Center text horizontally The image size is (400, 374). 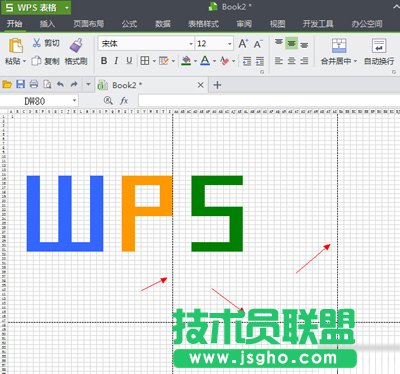pyautogui.click(x=291, y=61)
